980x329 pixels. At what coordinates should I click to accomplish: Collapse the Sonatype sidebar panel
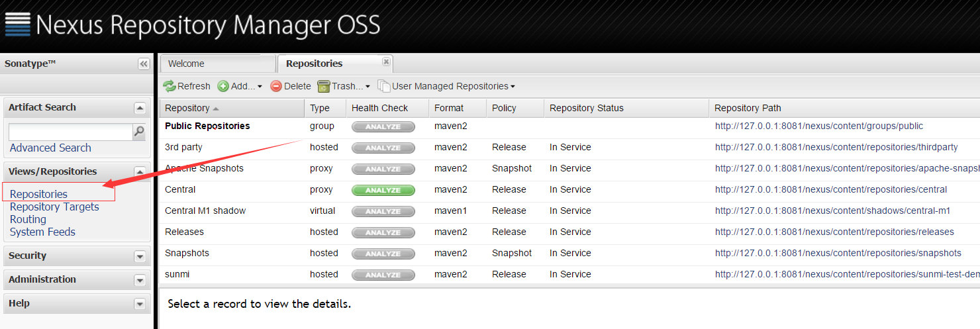(x=144, y=64)
